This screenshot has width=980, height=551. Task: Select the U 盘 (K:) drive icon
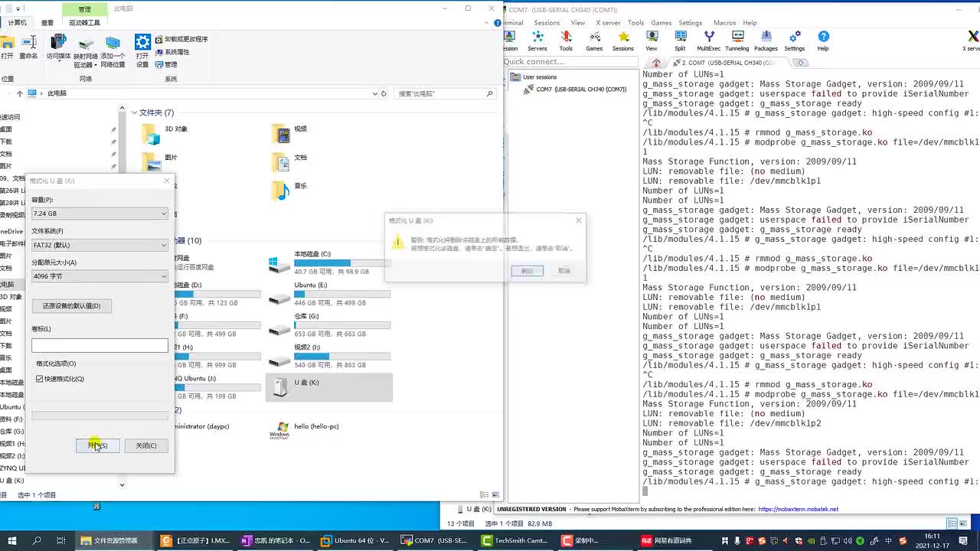coord(329,387)
